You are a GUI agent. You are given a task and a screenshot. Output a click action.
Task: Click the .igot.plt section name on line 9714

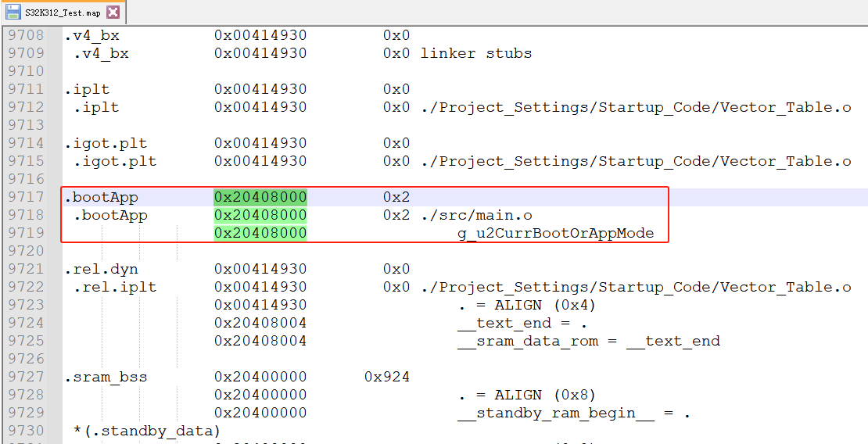pyautogui.click(x=106, y=143)
